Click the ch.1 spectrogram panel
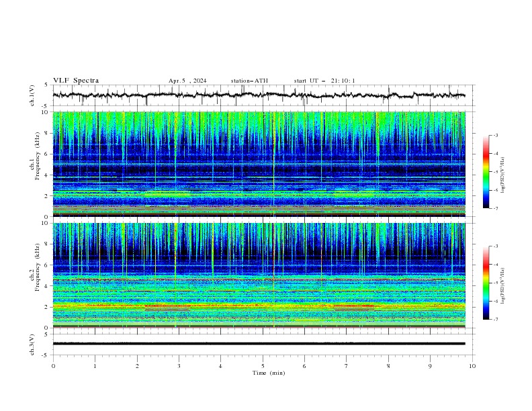 click(x=259, y=164)
